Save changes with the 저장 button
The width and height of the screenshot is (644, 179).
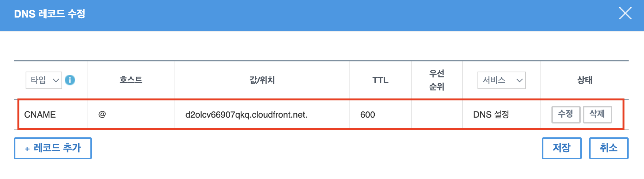pyautogui.click(x=561, y=148)
